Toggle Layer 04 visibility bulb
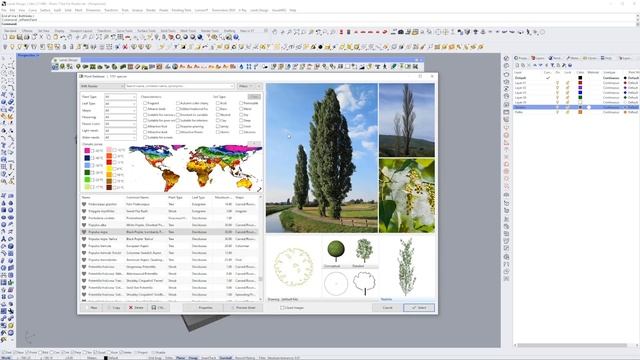This screenshot has height=360, width=640. 558,98
